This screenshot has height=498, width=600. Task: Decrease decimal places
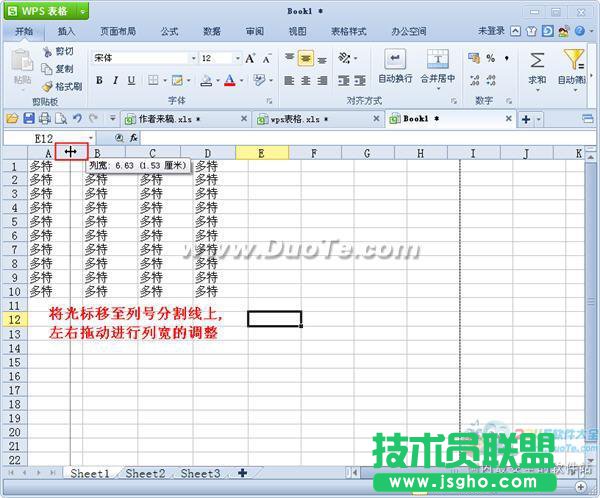point(491,80)
